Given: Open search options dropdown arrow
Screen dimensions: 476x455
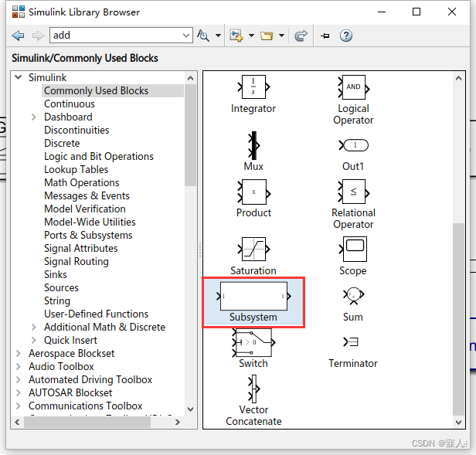Looking at the screenshot, I should click(x=218, y=36).
